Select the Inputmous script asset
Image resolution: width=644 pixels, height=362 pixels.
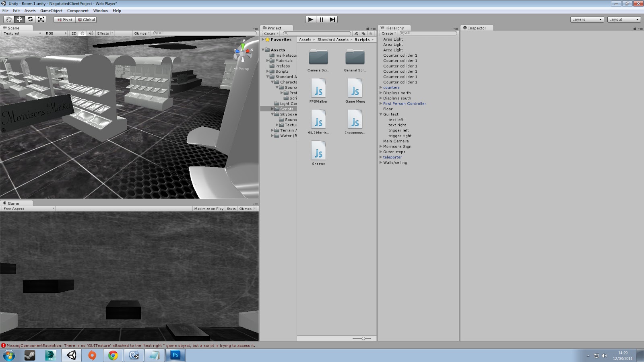pyautogui.click(x=355, y=122)
